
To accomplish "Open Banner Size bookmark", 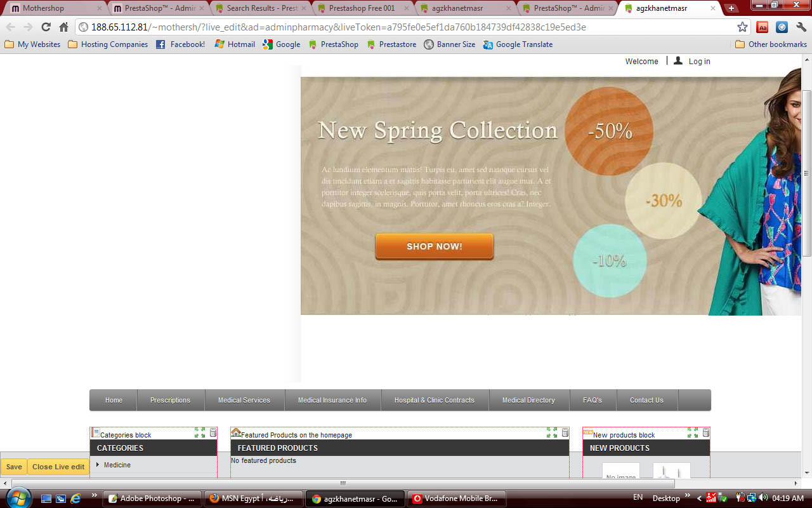I will 449,44.
